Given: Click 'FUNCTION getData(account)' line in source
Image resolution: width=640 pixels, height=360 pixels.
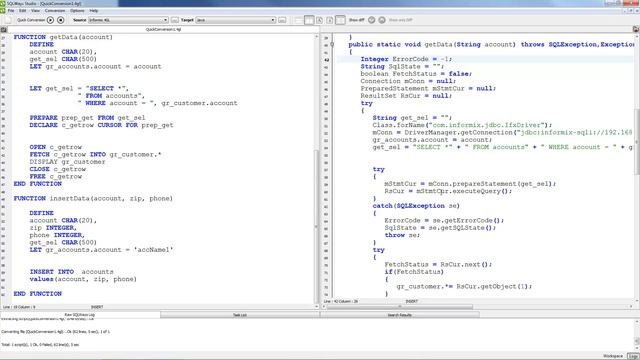Looking at the screenshot, I should [x=63, y=37].
